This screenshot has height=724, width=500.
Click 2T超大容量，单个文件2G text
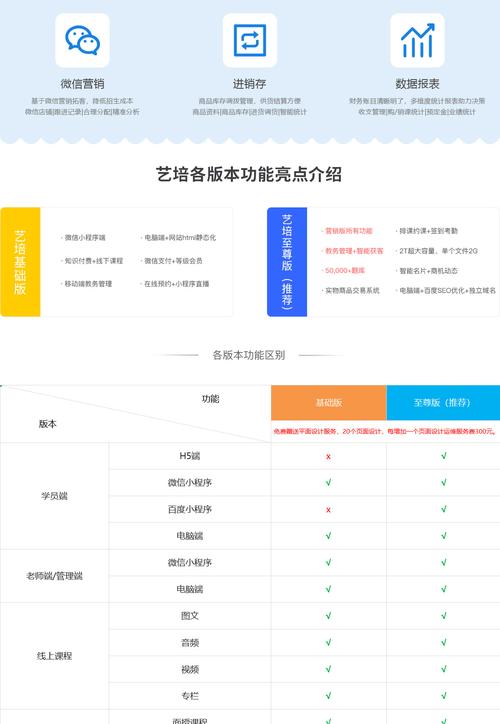coord(437,251)
